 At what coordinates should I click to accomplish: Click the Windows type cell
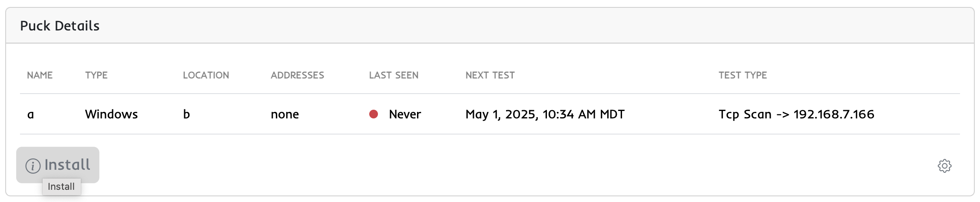tap(112, 114)
